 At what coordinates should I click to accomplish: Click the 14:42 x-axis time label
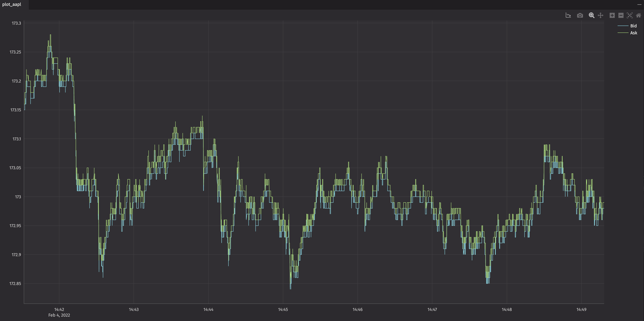(59, 309)
